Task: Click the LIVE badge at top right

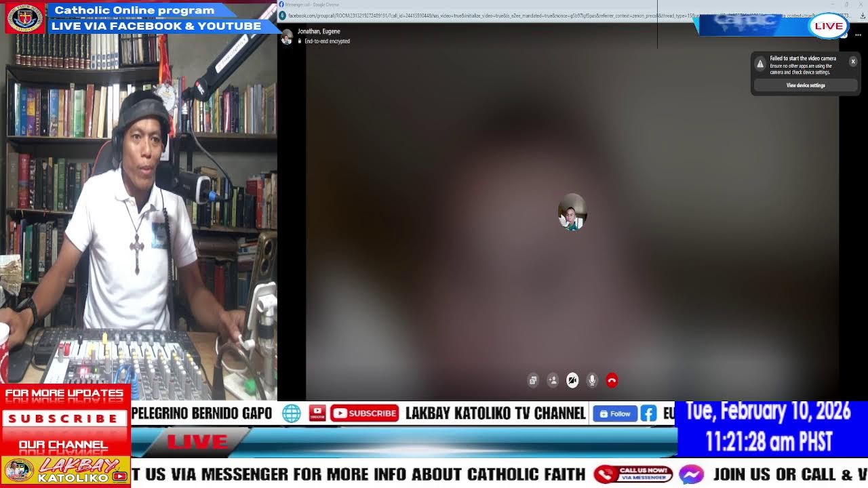Action: click(829, 26)
